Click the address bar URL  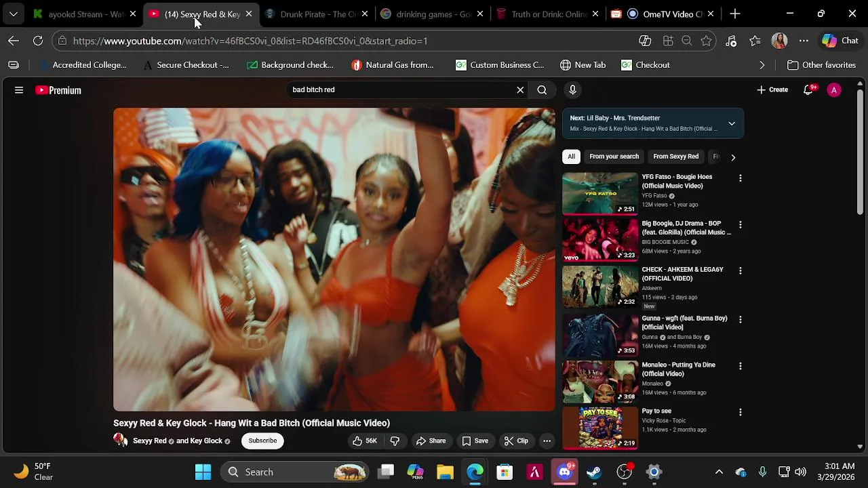point(250,41)
